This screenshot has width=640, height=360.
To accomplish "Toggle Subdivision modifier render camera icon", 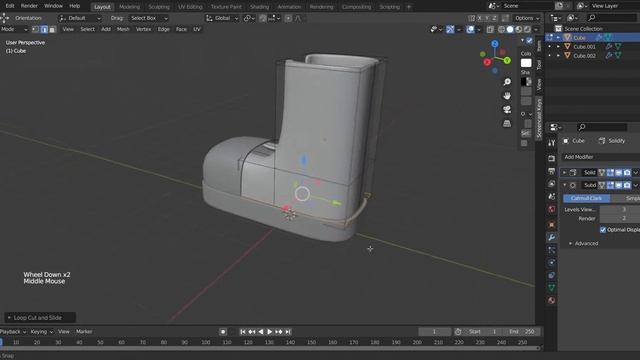I will pyautogui.click(x=627, y=185).
